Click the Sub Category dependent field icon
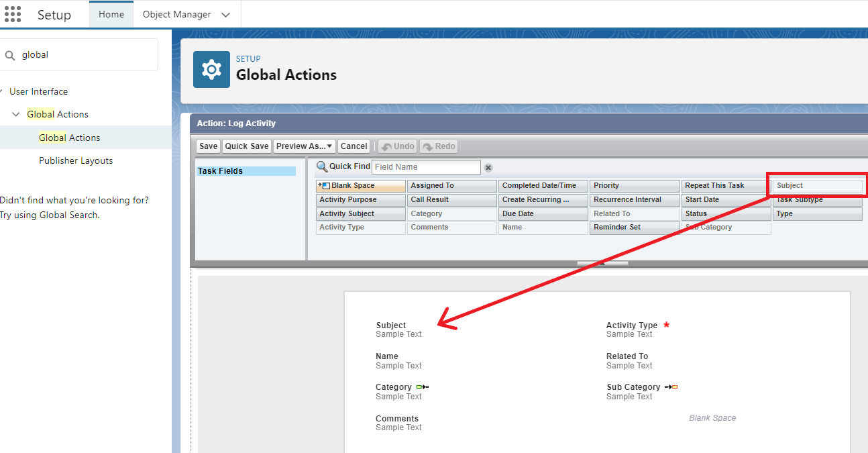 (x=671, y=387)
